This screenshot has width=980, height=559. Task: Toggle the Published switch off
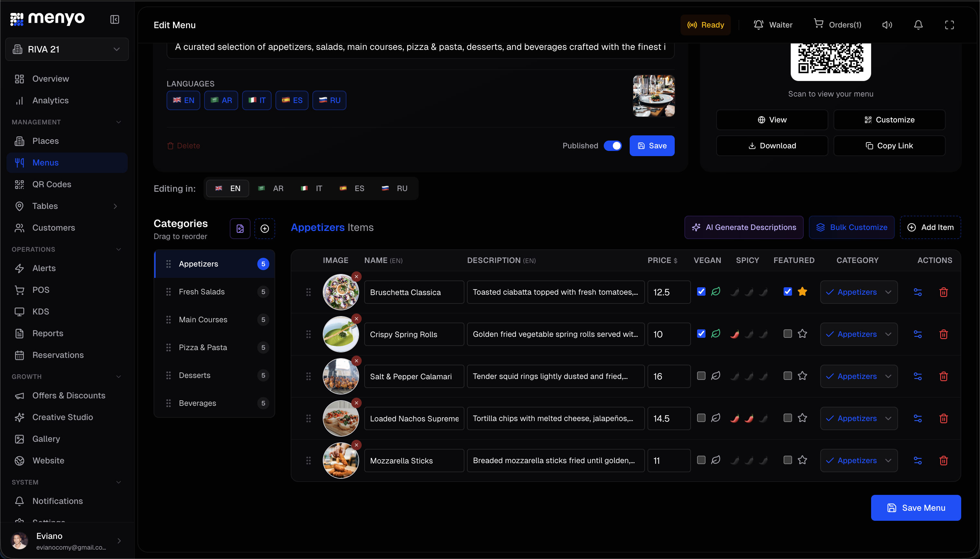612,146
